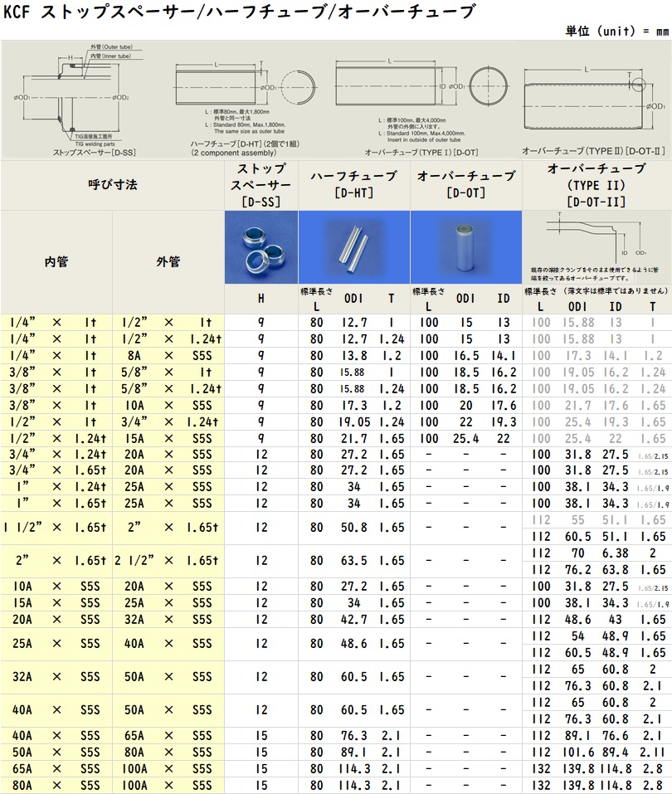Click the caption 'オーバーチューブ(TYPE I)[D-OT]' under diagram

pos(421,153)
